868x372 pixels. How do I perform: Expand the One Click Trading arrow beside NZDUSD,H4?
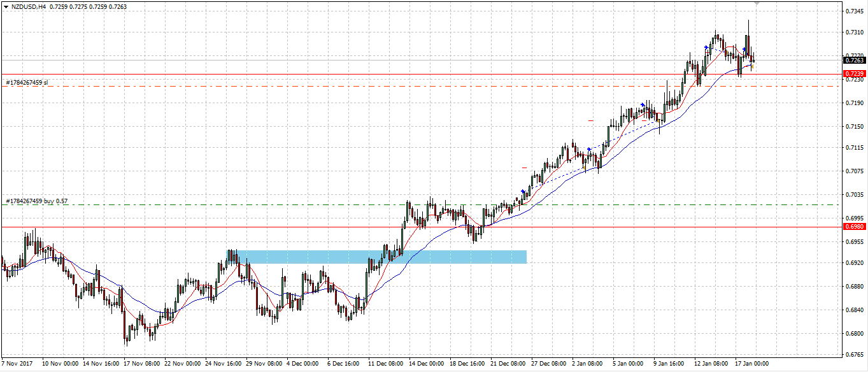pos(6,6)
